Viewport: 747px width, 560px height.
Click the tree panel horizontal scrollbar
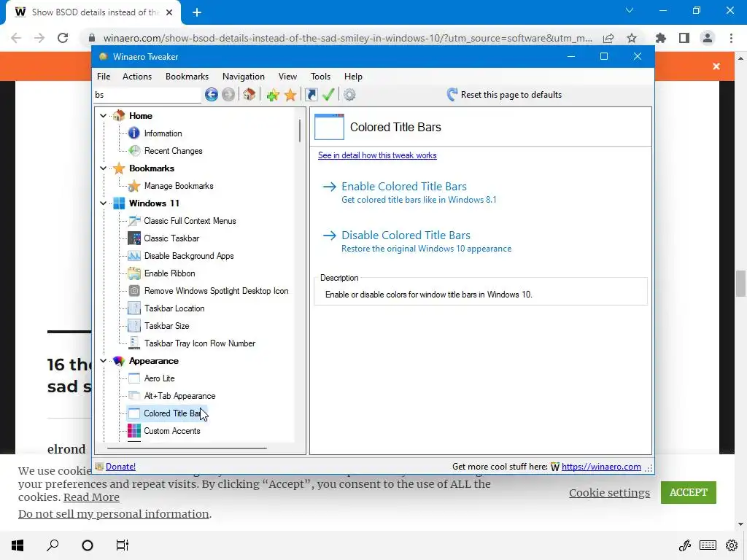(187, 448)
